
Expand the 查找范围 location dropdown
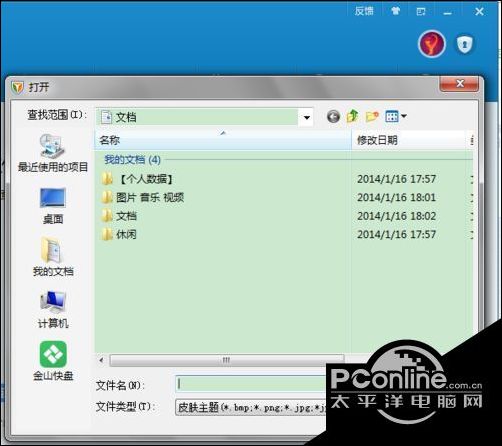coord(306,117)
